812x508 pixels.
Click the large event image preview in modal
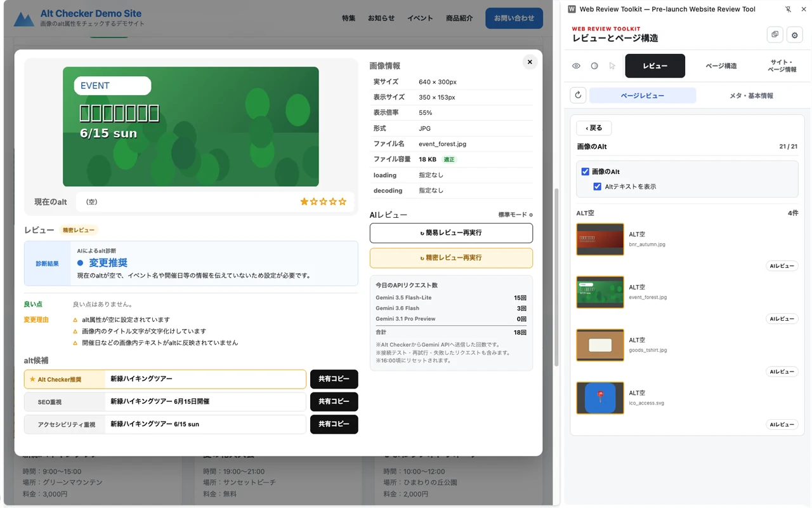click(x=191, y=126)
